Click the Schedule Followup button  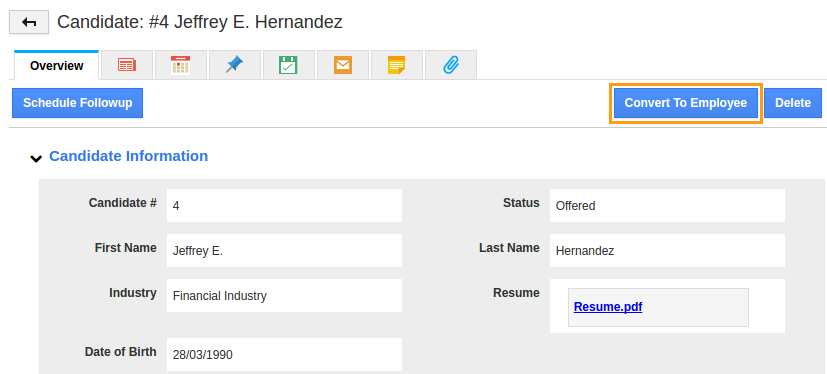pyautogui.click(x=78, y=103)
